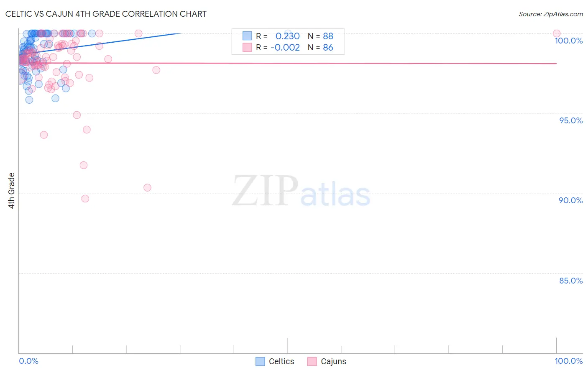This screenshot has height=373, width=588.
Task: Click the Source: ZipAtlas.com text
Action: (551, 14)
